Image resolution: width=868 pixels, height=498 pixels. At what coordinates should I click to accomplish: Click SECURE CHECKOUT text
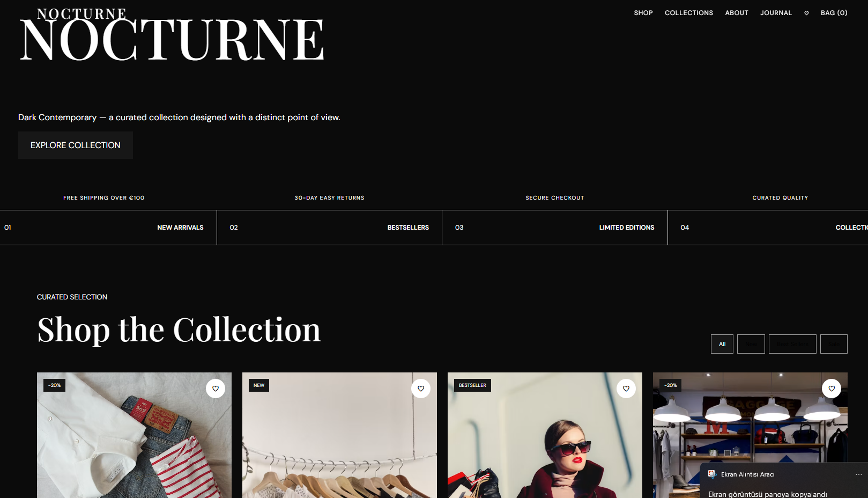[x=555, y=198]
